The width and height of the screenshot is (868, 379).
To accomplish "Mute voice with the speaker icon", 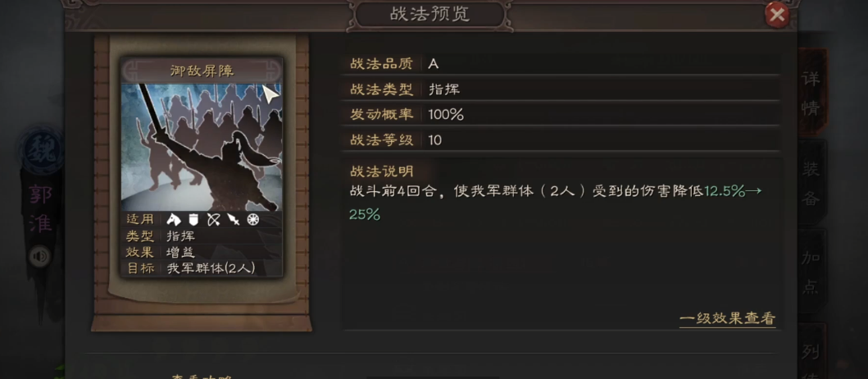I will (39, 256).
